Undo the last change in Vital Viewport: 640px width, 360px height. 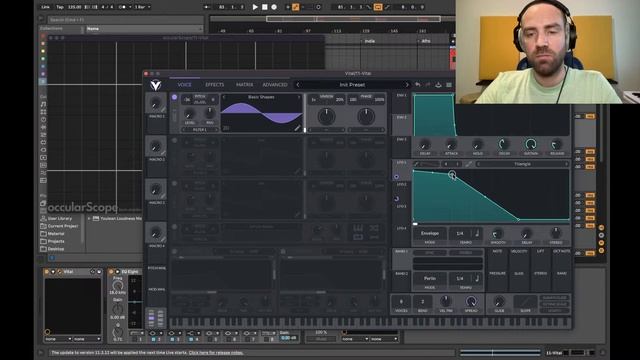pyautogui.click(x=418, y=84)
